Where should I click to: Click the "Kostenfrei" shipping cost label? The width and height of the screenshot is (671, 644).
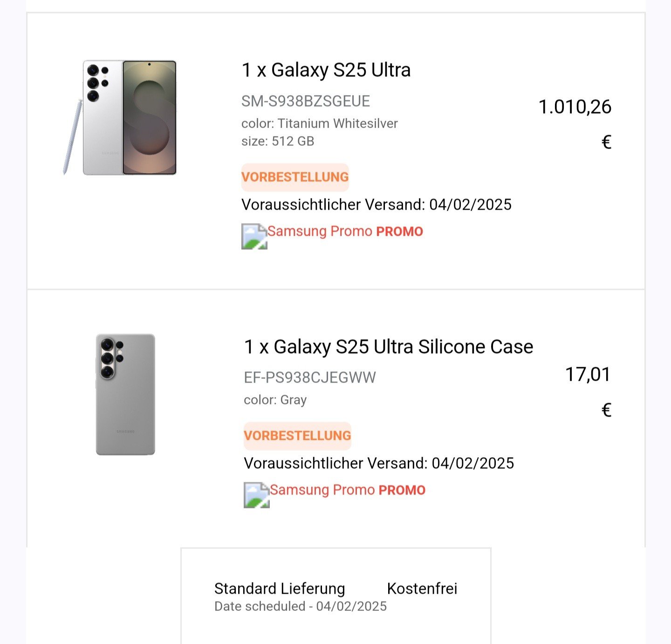coord(422,589)
